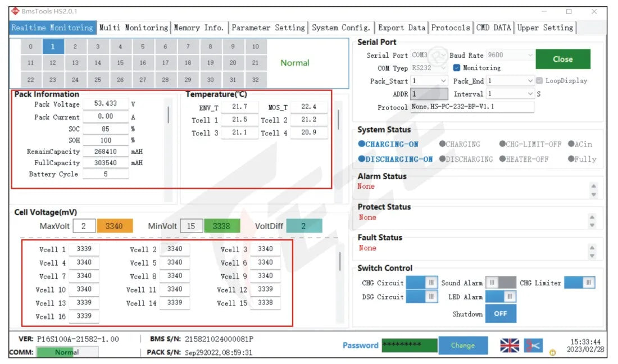Screen dimensions: 618x364
Task: Click the HEATER-OFF status indicator
Action: tap(524, 160)
